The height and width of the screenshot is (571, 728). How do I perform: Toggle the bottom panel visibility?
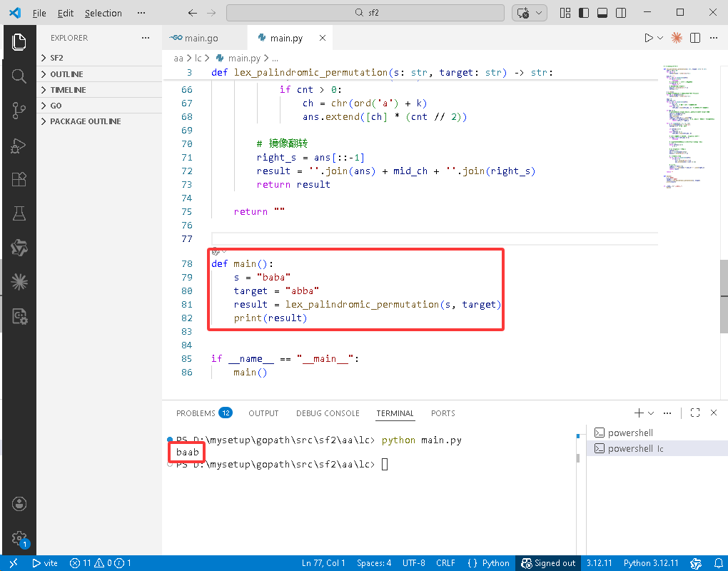pos(602,13)
